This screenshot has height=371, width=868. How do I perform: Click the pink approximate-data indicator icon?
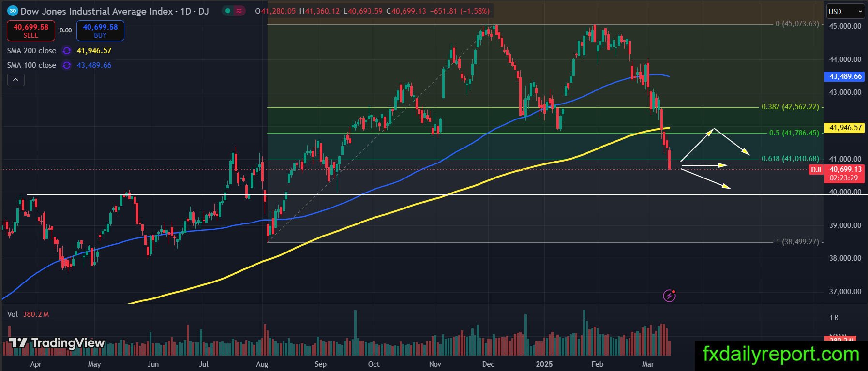pos(239,11)
